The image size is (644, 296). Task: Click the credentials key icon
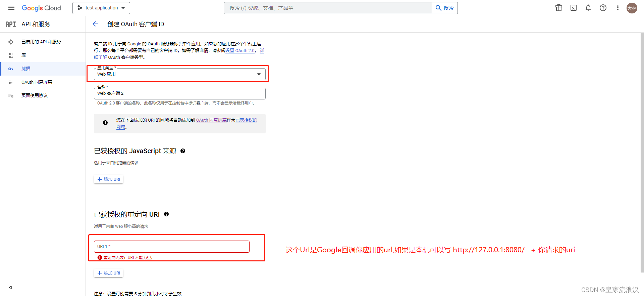(x=11, y=69)
